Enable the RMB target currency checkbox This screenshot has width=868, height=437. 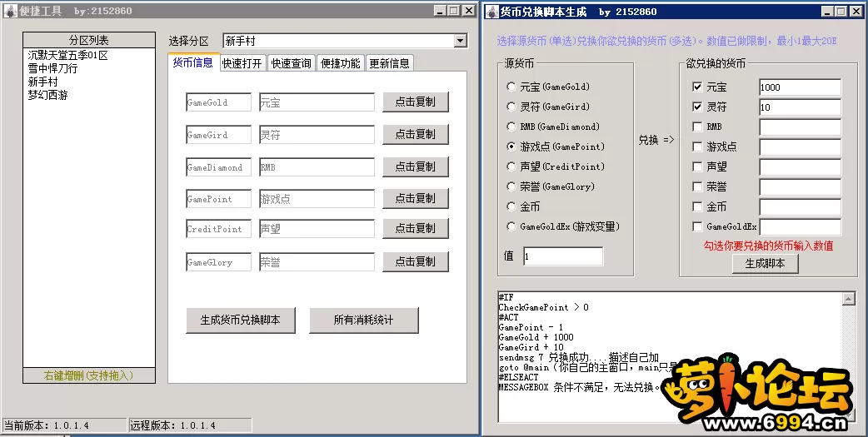[x=697, y=127]
